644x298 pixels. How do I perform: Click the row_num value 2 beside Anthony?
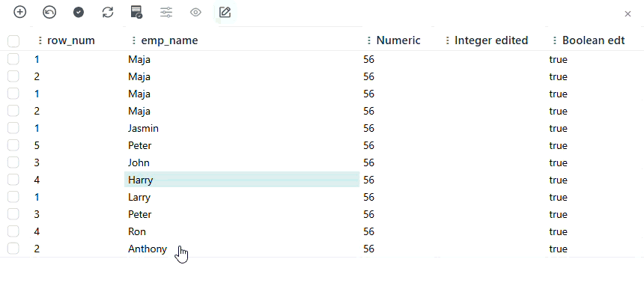[37, 249]
